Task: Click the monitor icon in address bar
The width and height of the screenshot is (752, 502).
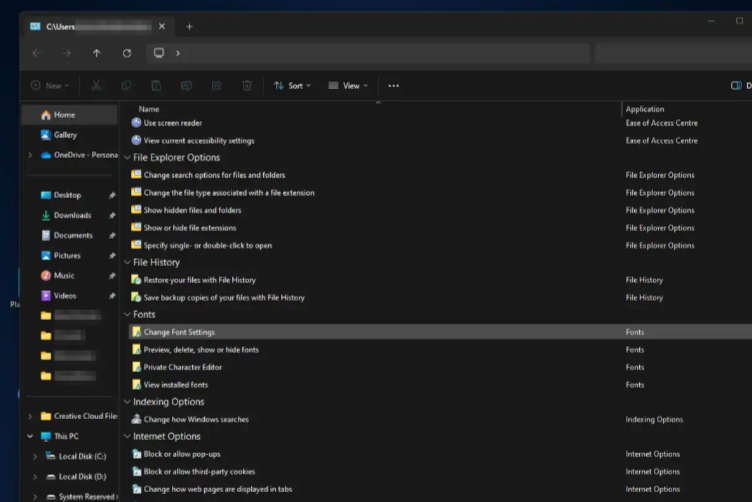Action: 159,53
